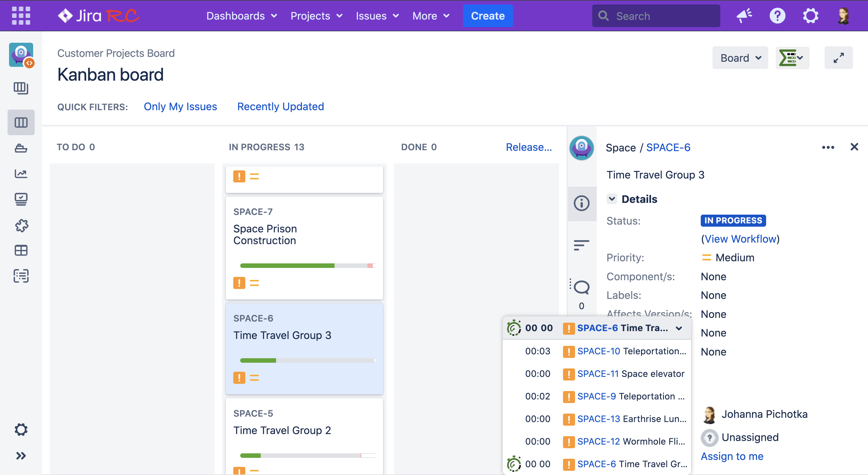
Task: Collapse the time tracker issue list dropdown
Action: point(679,328)
